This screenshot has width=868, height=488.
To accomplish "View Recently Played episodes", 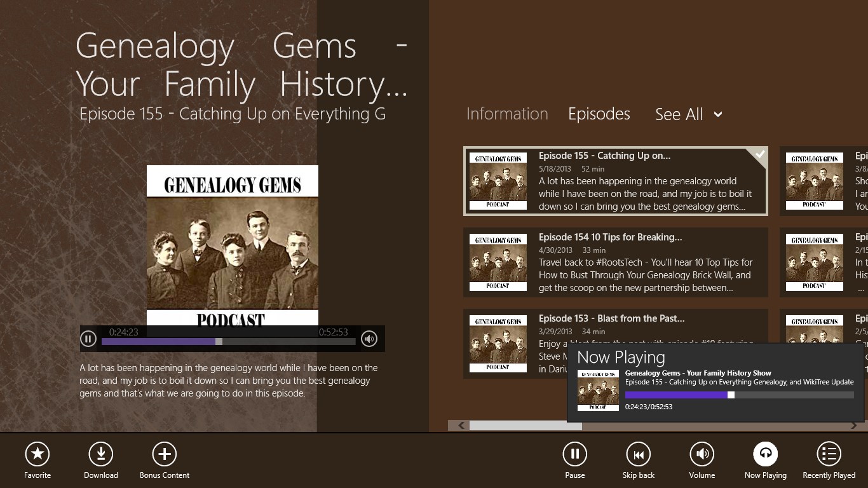I will (x=829, y=454).
